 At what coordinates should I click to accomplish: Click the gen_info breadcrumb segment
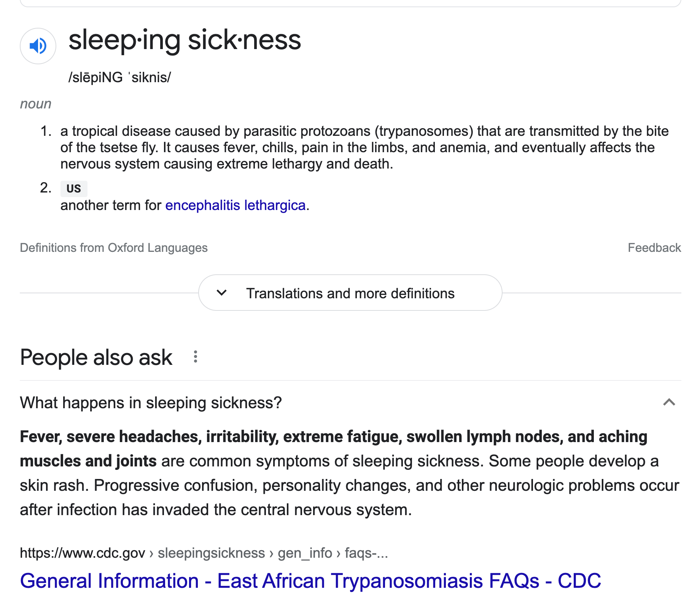(x=305, y=553)
